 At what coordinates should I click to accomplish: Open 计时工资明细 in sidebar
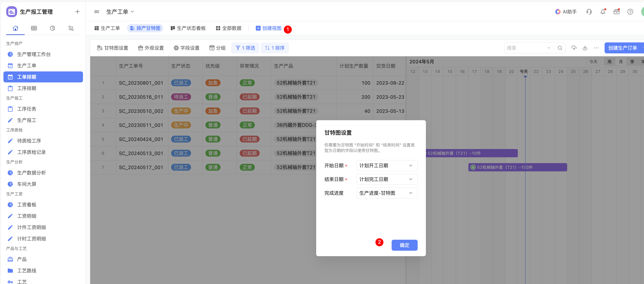point(43,239)
